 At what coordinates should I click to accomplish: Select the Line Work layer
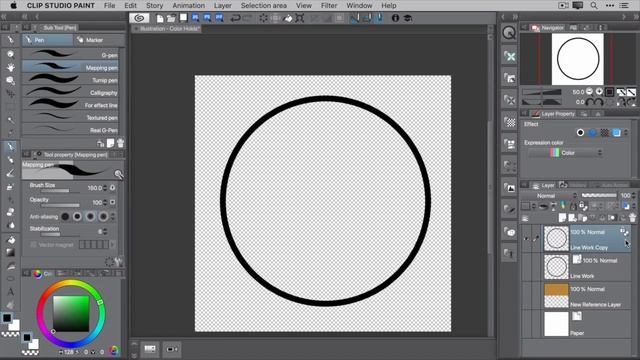click(587, 267)
